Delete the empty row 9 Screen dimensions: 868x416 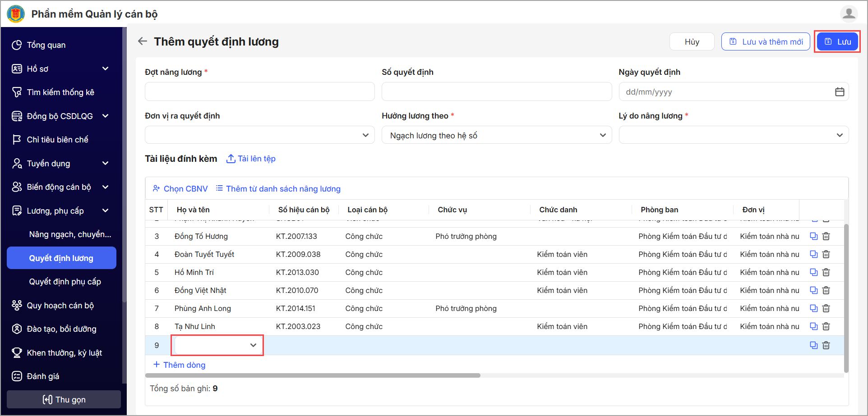click(x=826, y=345)
